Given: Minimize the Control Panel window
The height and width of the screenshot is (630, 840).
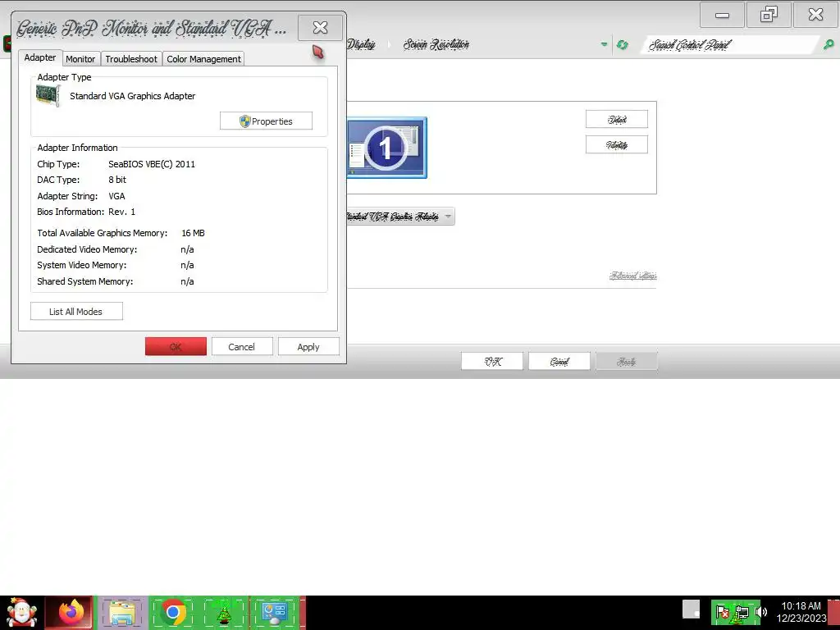Looking at the screenshot, I should 722,15.
